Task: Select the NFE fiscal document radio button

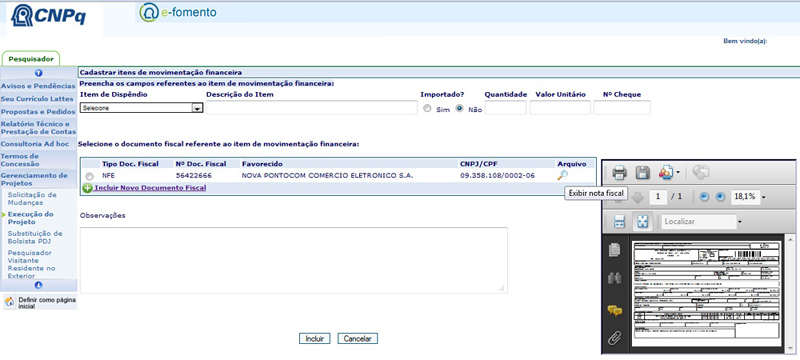Action: (x=90, y=176)
